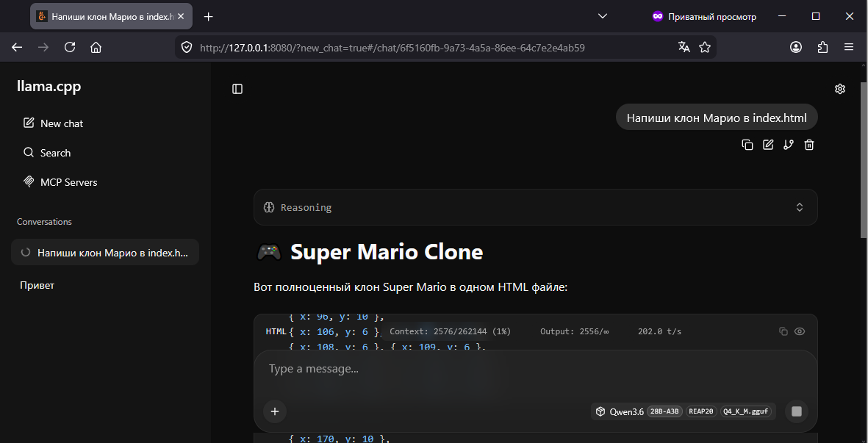Viewport: 868px width, 443px height.
Task: Click the 'Super Mario Clone' heading
Action: [387, 252]
